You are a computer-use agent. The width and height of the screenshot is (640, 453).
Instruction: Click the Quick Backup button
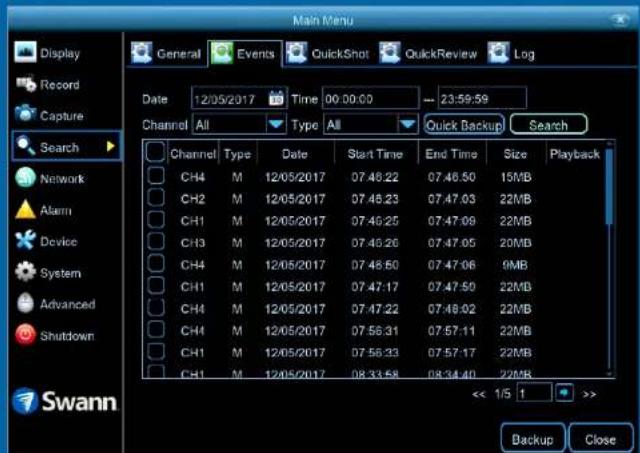click(x=464, y=124)
